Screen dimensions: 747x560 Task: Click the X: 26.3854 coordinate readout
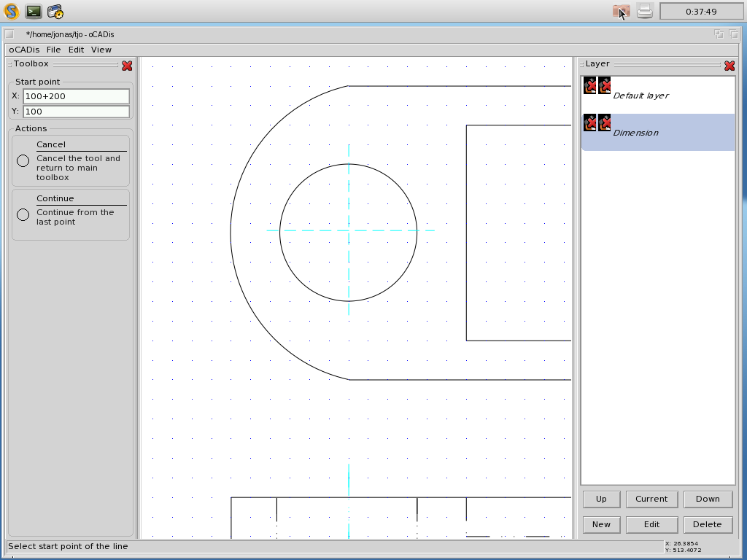pos(682,543)
